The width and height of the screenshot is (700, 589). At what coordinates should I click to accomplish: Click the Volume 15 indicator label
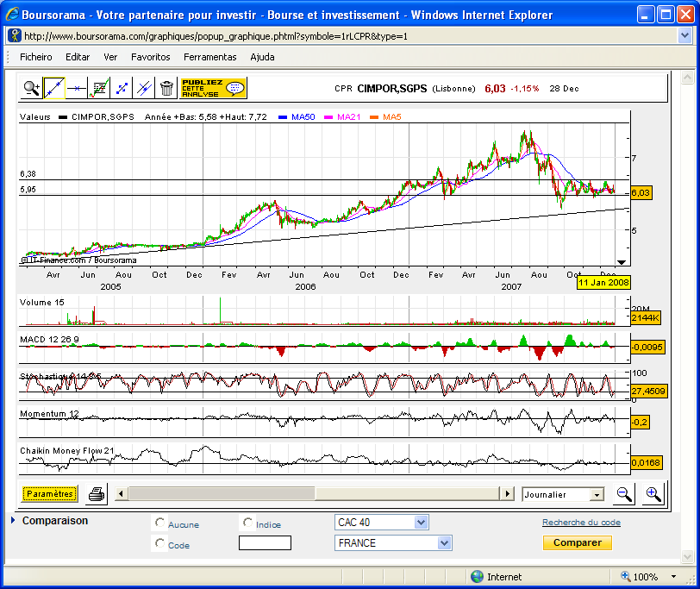pos(42,303)
